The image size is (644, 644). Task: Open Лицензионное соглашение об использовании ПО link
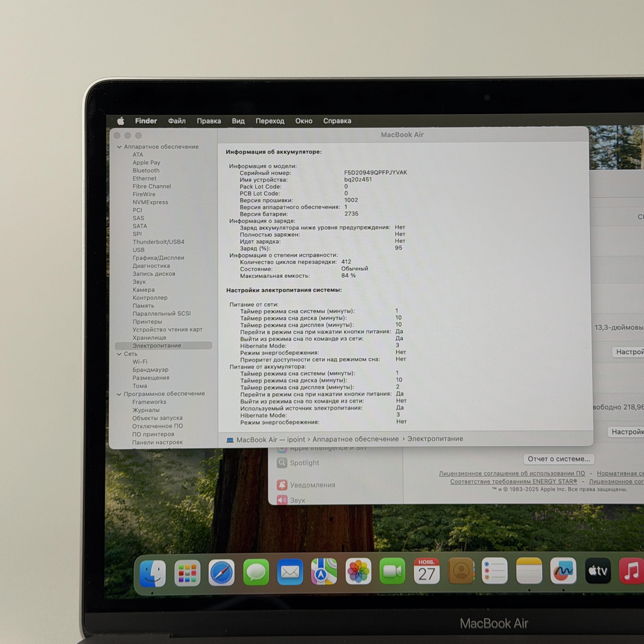pyautogui.click(x=512, y=473)
